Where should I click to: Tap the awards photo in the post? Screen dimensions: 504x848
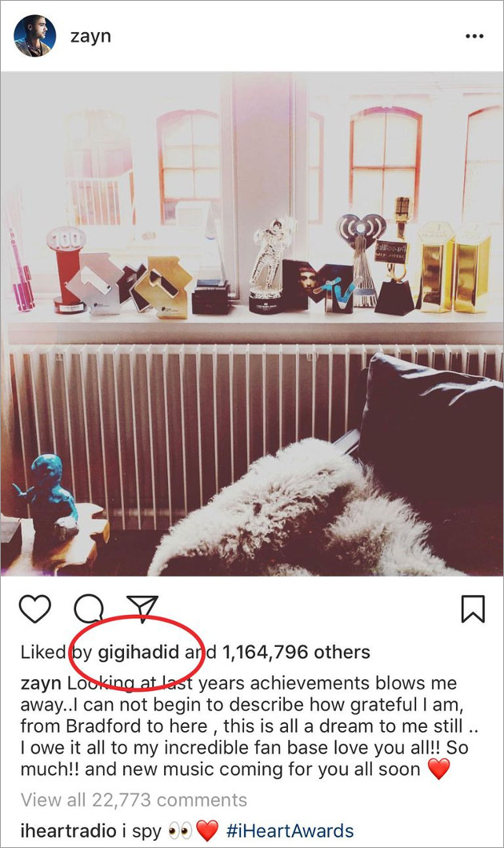pos(252,324)
